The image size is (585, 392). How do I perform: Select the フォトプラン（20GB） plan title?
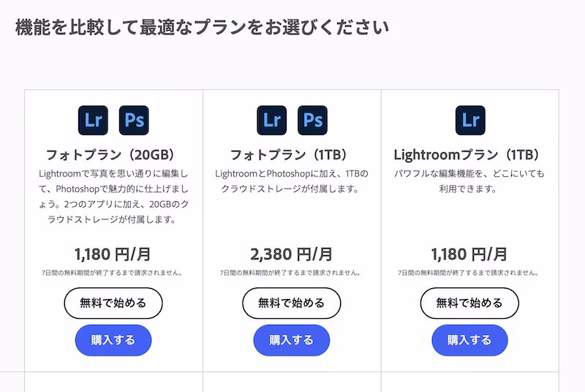113,155
